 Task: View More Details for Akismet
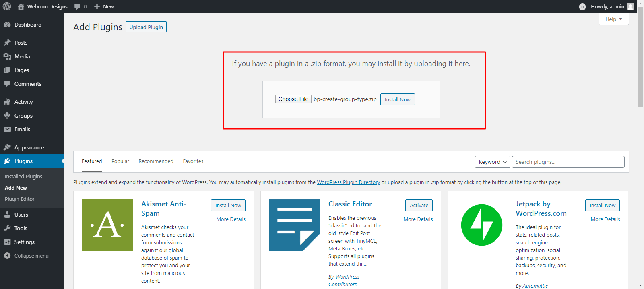pyautogui.click(x=231, y=219)
